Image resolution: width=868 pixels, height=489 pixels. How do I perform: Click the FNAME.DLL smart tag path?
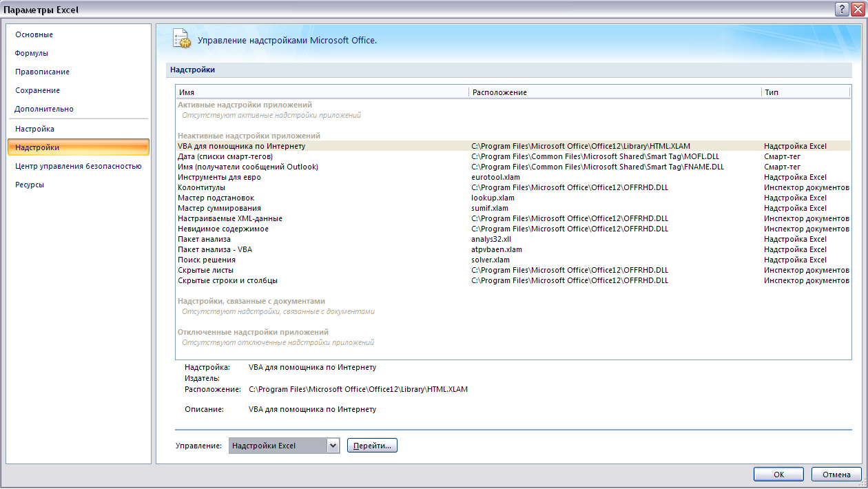pyautogui.click(x=598, y=167)
